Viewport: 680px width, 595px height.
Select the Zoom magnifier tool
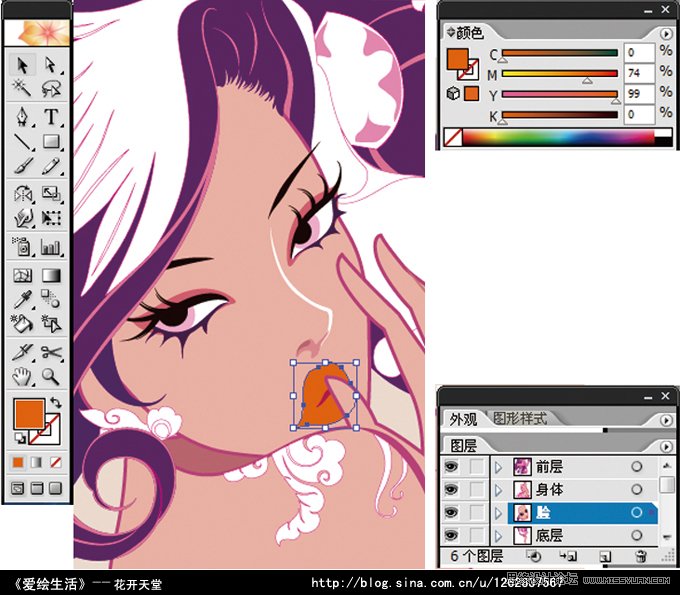click(51, 376)
